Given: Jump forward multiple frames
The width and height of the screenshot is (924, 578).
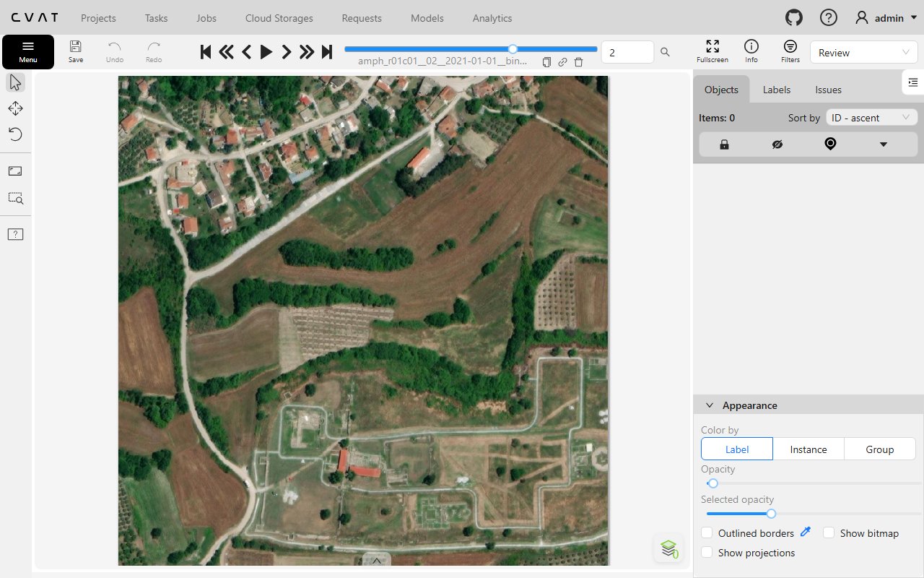Looking at the screenshot, I should [x=307, y=52].
